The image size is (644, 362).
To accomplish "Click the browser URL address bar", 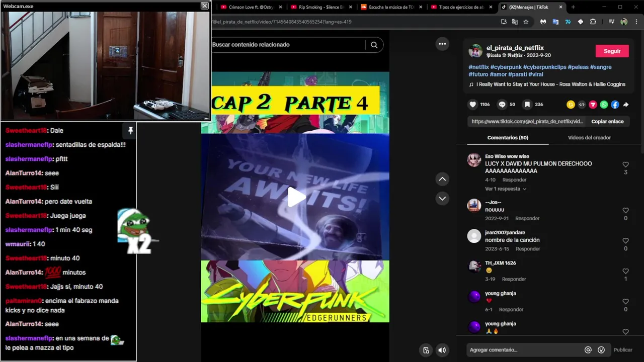I will [352, 22].
